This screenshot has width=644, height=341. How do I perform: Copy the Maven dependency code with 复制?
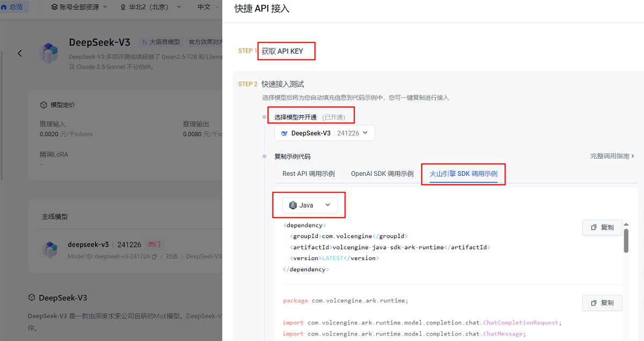(x=602, y=227)
